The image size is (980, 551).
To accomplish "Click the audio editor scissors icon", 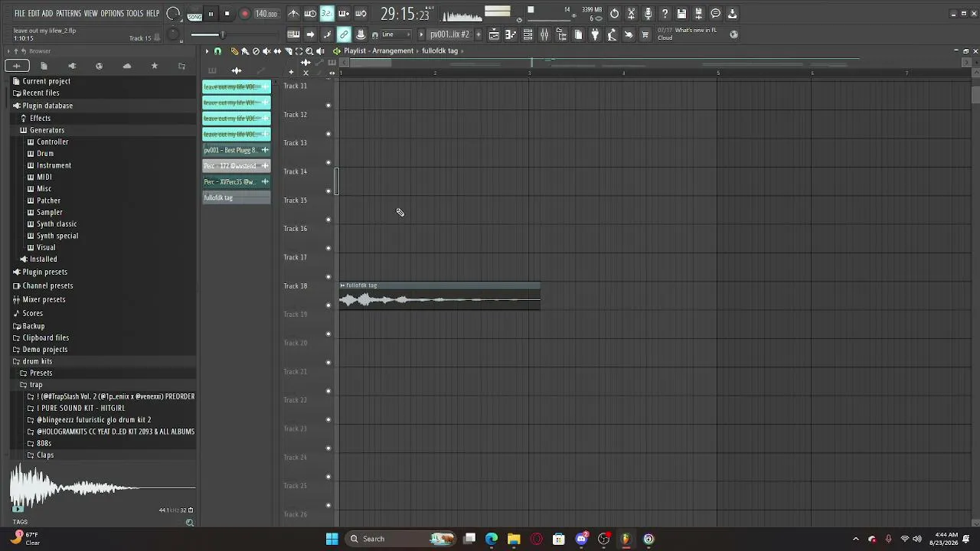I will pyautogui.click(x=631, y=14).
